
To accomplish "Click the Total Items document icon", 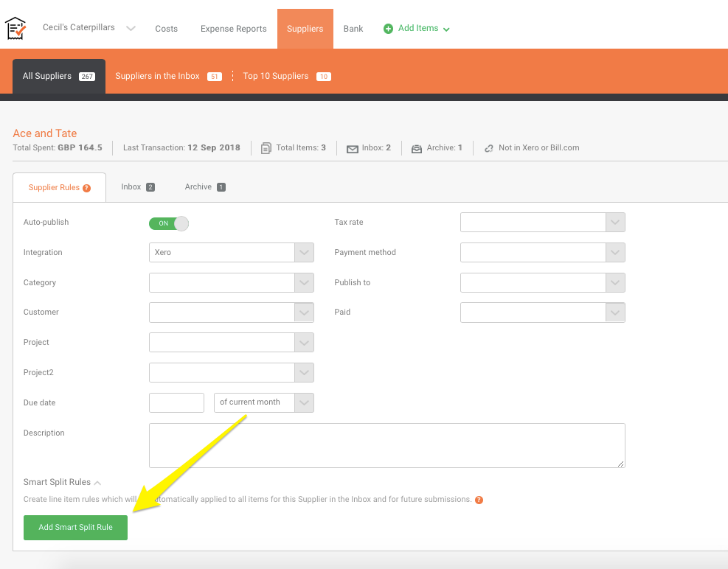I will 266,148.
